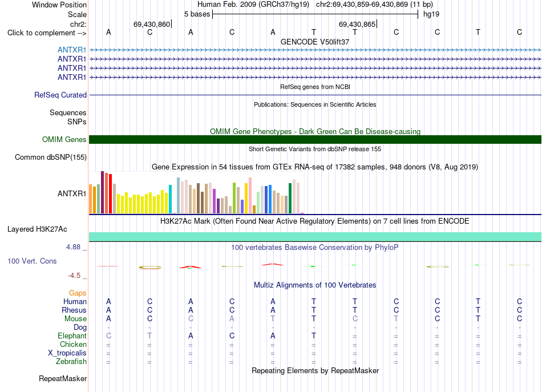Click 'Repeating Elements by RepeatMasker' title
The height and width of the screenshot is (392, 542).
pos(315,371)
